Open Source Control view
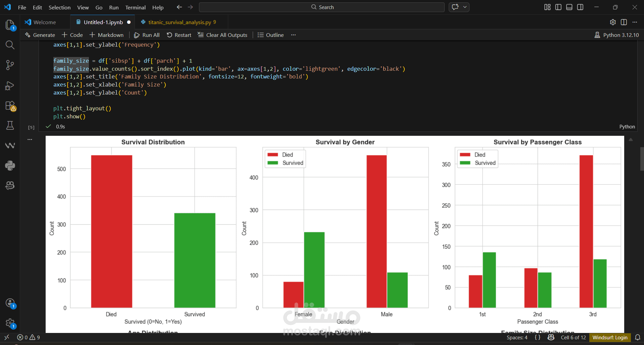Viewport: 644px width, 345px height. pyautogui.click(x=10, y=65)
